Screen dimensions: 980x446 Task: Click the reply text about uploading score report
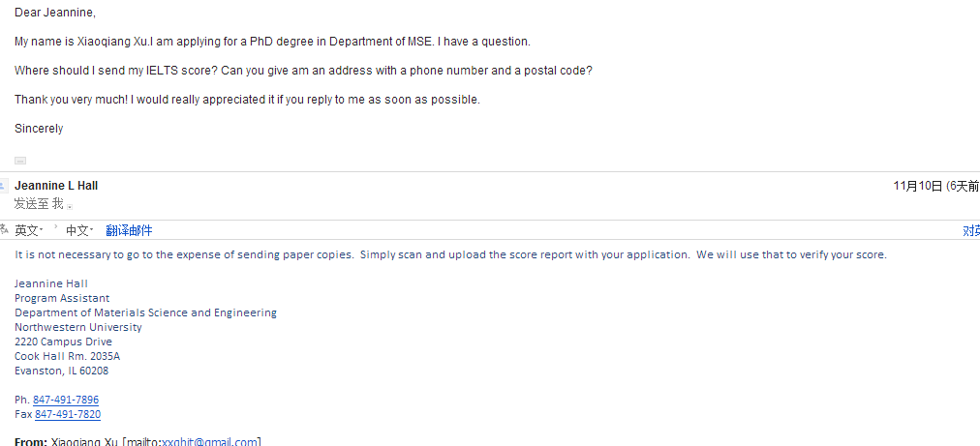click(450, 254)
